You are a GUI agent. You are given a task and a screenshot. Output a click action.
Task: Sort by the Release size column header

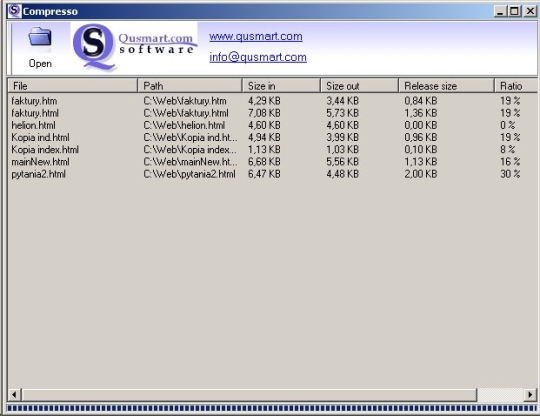point(446,86)
